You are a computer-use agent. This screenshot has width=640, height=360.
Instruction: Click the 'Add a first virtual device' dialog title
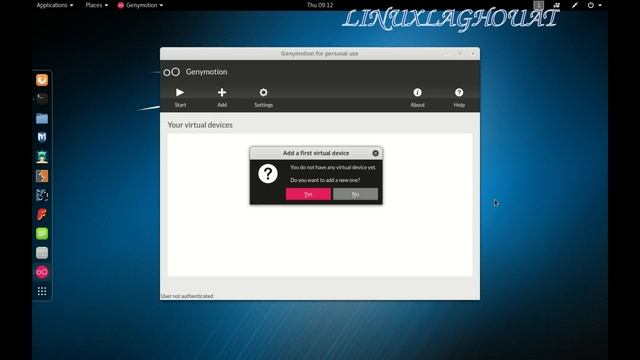coord(316,153)
